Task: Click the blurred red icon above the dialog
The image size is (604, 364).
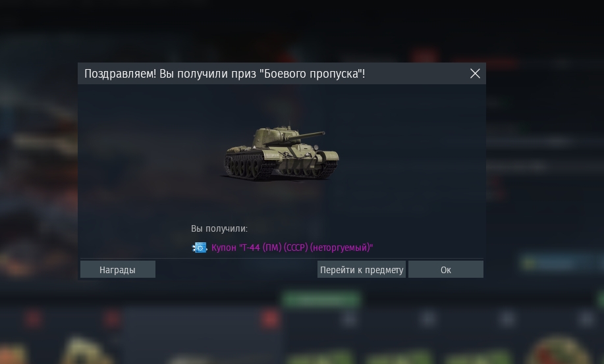Action: [x=425, y=55]
